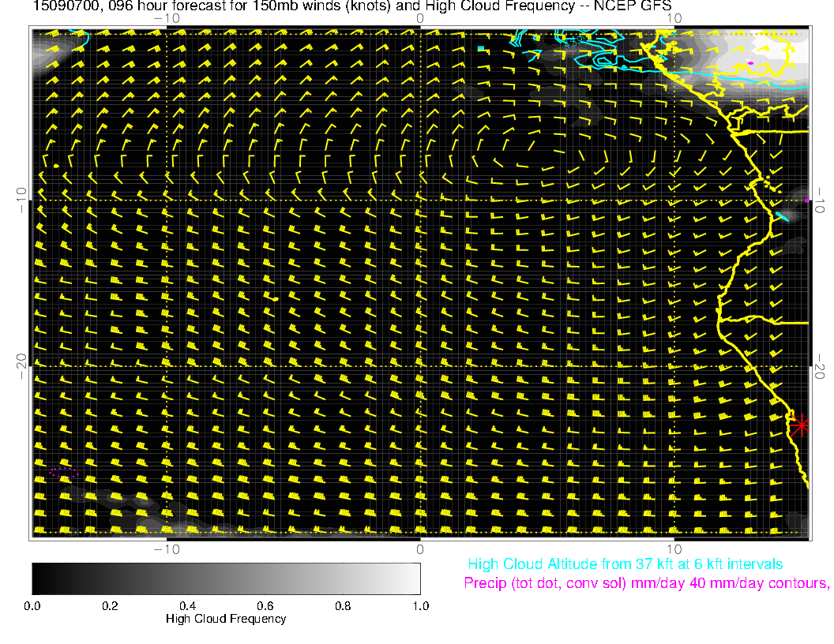Click the cyan 'High Cloud Altitude' legend text
834x644 pixels.
pyautogui.click(x=625, y=564)
